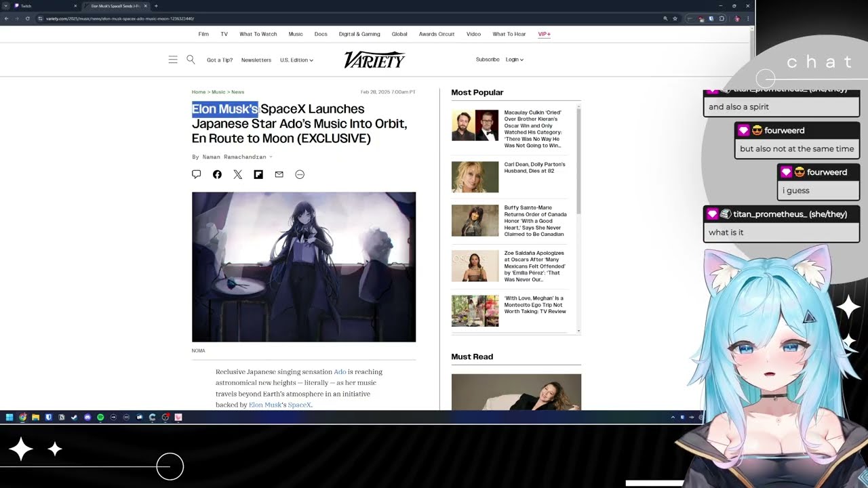Open the VIP+ link
Image resolution: width=868 pixels, height=488 pixels.
point(544,34)
